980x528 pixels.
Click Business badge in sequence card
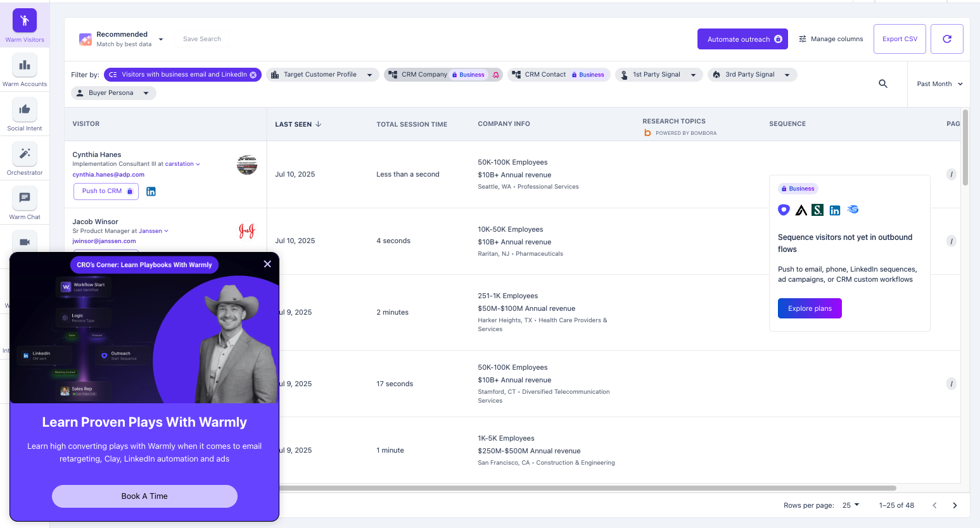tap(798, 189)
